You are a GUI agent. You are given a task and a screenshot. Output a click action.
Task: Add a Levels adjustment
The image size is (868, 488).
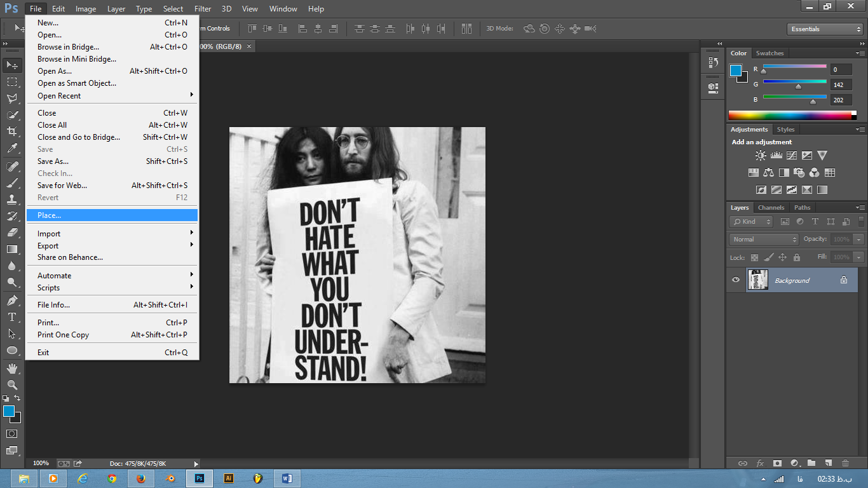pyautogui.click(x=776, y=155)
